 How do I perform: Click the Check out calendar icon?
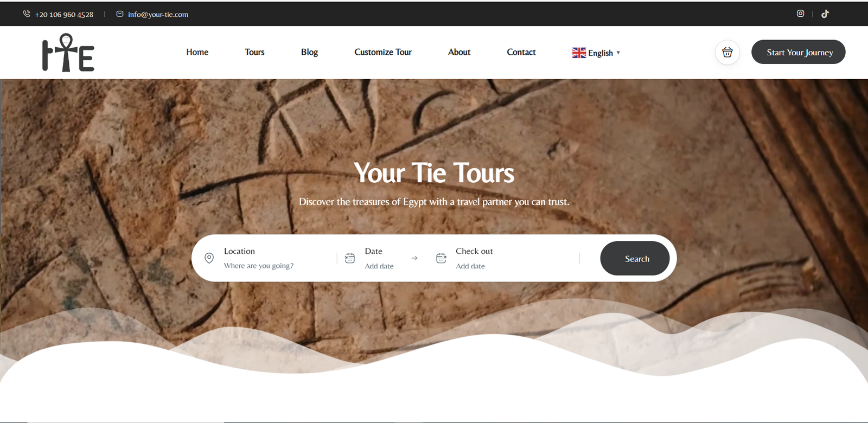(x=441, y=258)
